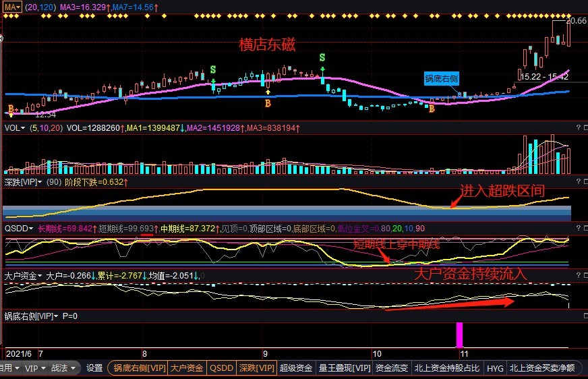Maximize the QSDD indicator panel

click(x=584, y=228)
